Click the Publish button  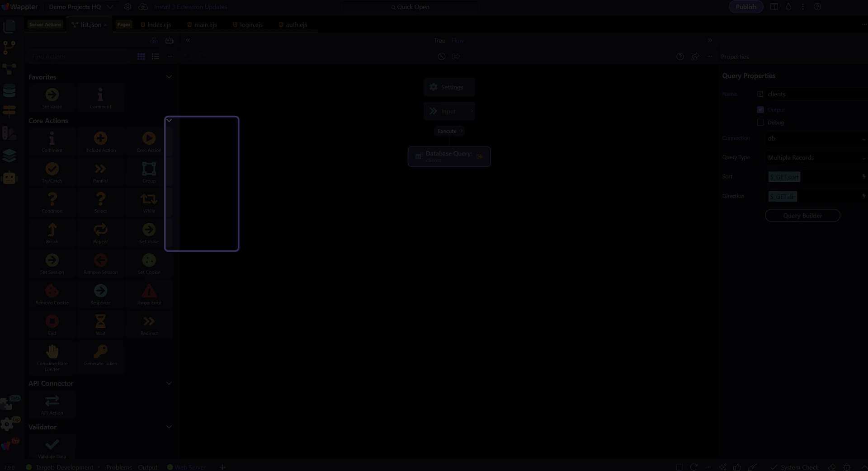(746, 7)
